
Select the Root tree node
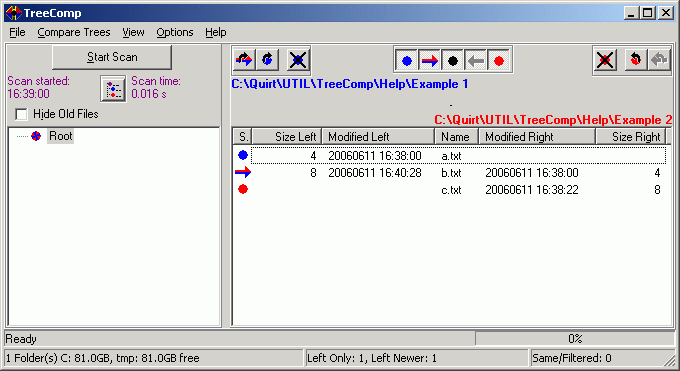pos(60,136)
